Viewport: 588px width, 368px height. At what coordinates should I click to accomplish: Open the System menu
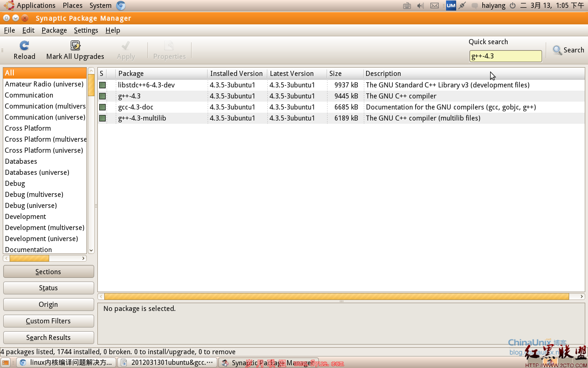[101, 6]
